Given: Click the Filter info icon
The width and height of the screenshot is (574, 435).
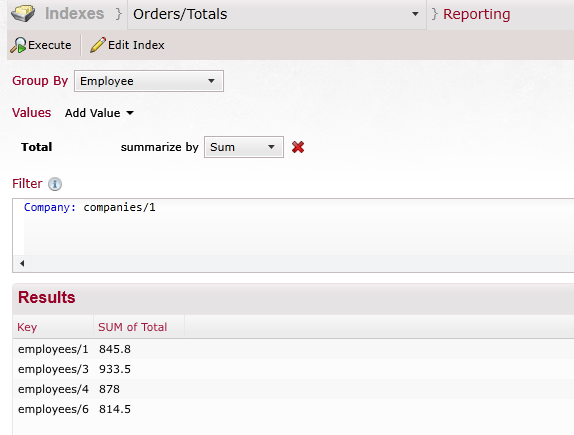Looking at the screenshot, I should coord(55,184).
